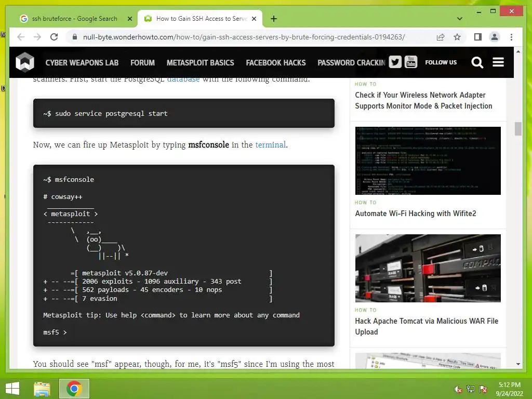Follow the 'database' link in the article

pyautogui.click(x=183, y=80)
